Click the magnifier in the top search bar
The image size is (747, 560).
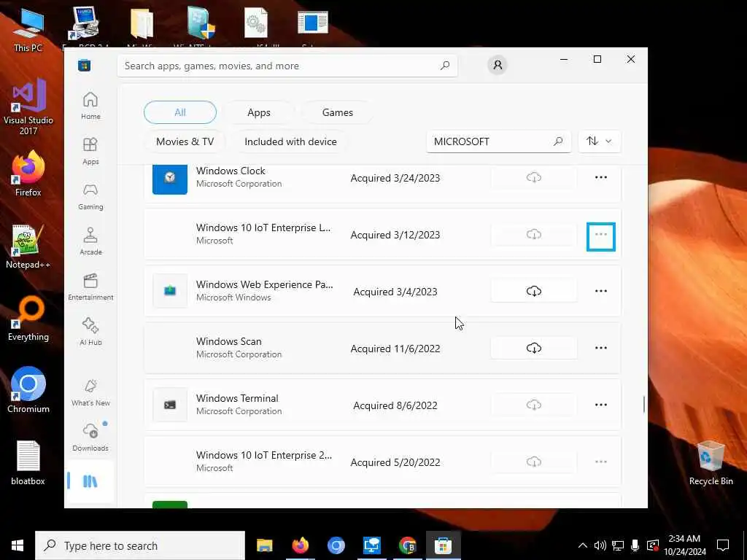pyautogui.click(x=445, y=66)
